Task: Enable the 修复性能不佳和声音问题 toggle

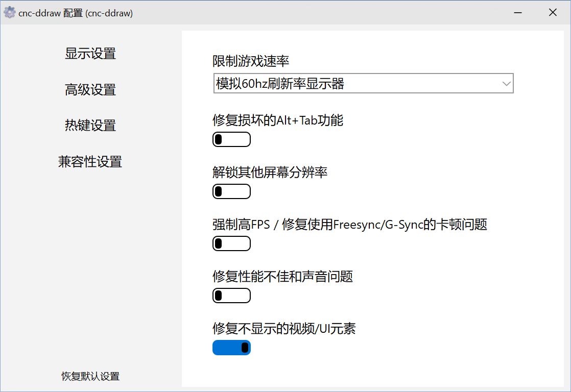Action: tap(231, 296)
